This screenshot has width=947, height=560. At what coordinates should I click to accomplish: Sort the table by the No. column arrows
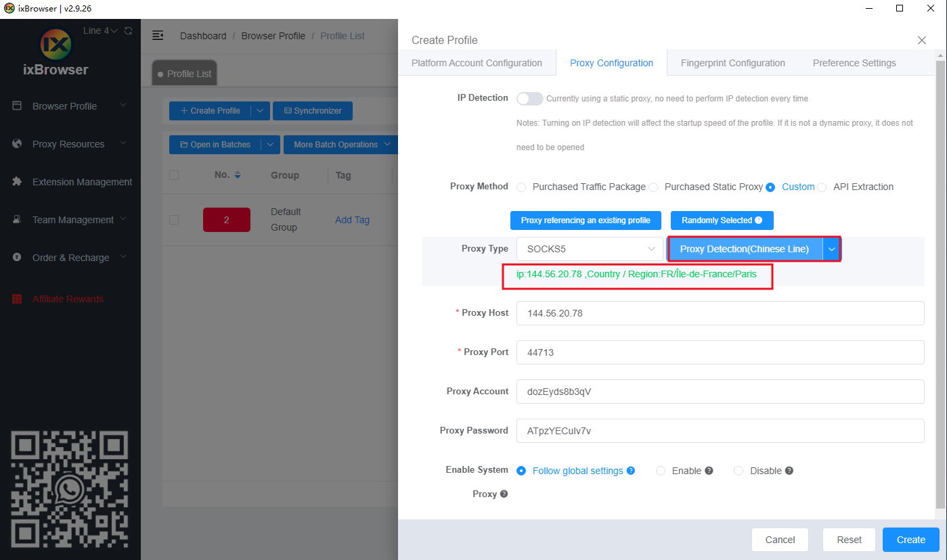(x=238, y=175)
